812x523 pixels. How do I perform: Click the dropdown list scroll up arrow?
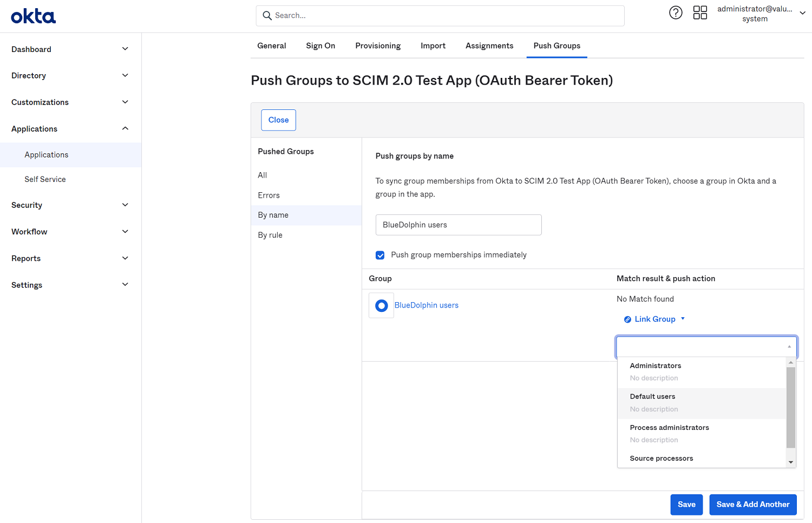tap(791, 362)
